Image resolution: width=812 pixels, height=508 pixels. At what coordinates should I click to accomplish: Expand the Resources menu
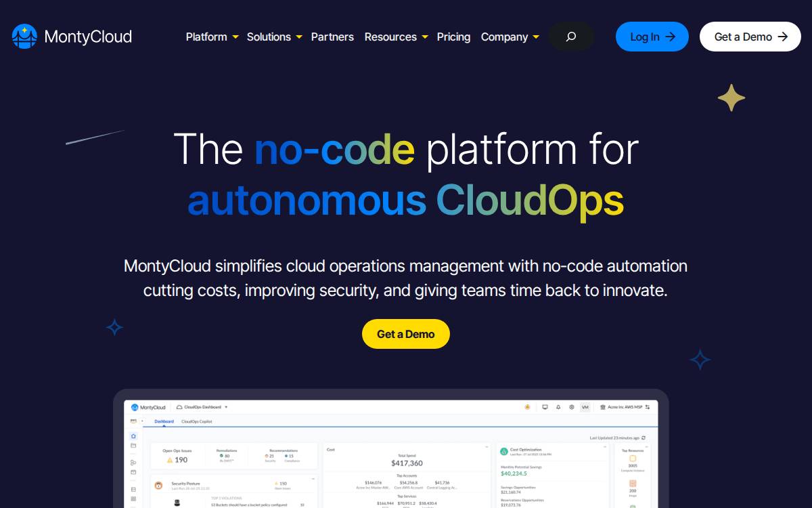(x=396, y=37)
